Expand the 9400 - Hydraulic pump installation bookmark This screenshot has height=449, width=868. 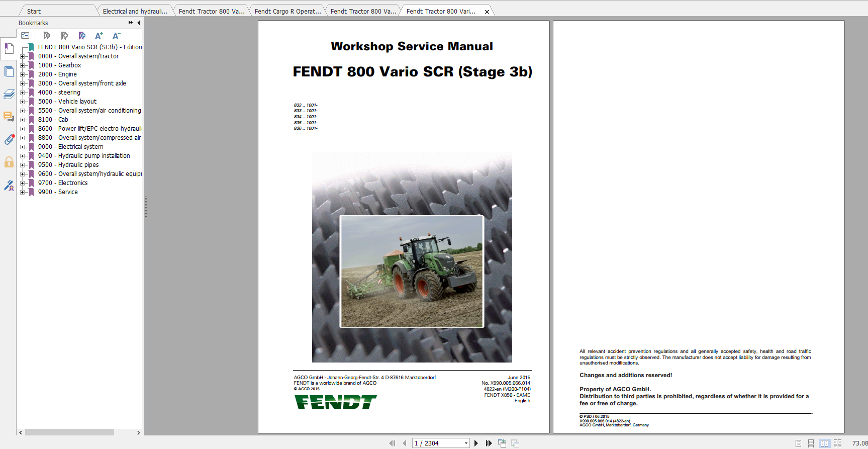coord(23,156)
